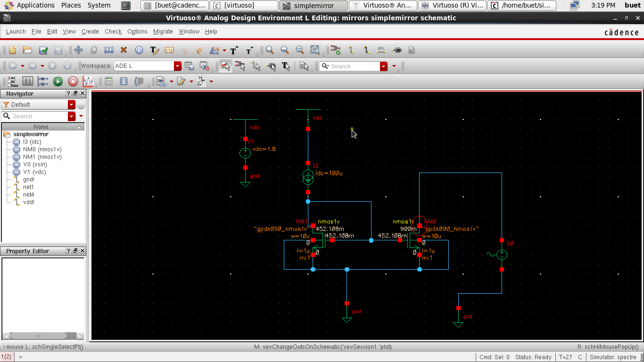Run the simulation with the green play icon

tap(58, 81)
